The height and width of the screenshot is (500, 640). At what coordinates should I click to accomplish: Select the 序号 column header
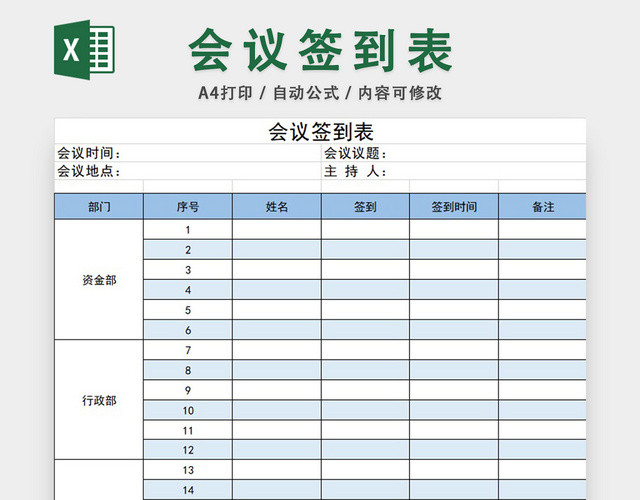188,207
